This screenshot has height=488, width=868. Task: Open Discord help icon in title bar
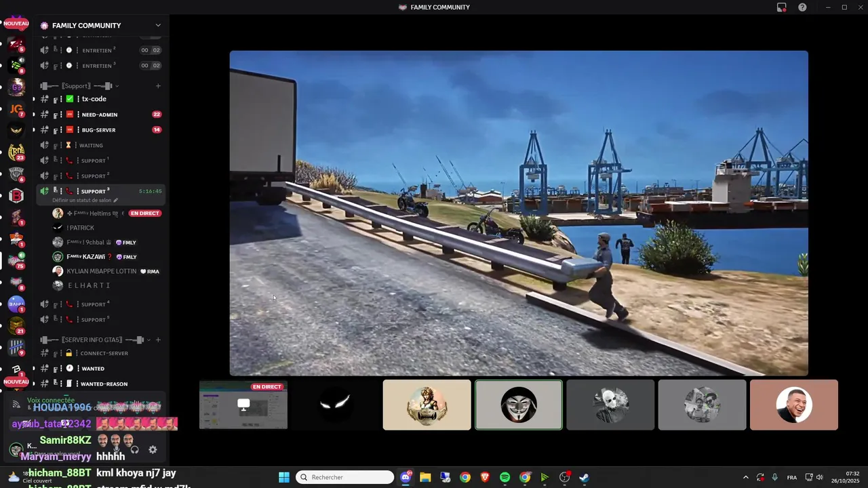point(802,7)
